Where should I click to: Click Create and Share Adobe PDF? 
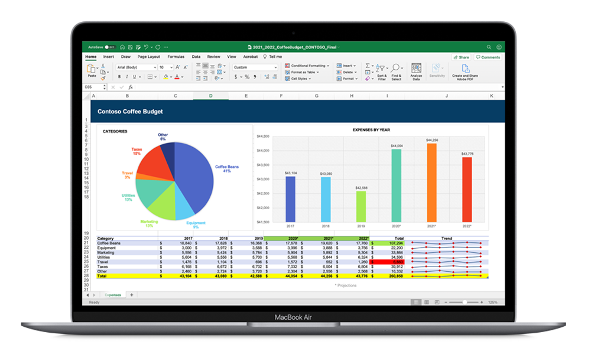465,72
